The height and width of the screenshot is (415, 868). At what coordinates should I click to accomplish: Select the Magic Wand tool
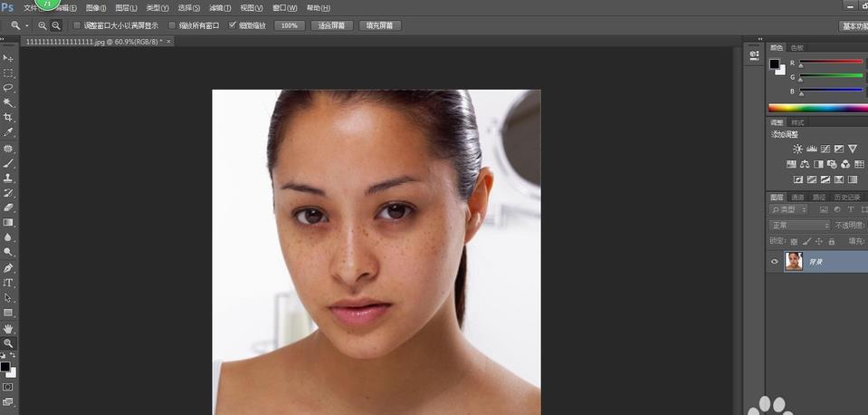[8, 102]
